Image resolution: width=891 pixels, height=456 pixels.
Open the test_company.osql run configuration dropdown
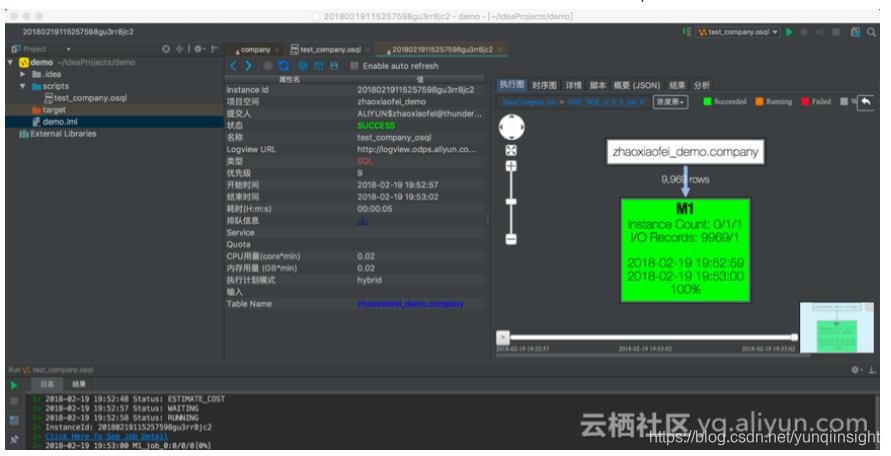[x=738, y=32]
